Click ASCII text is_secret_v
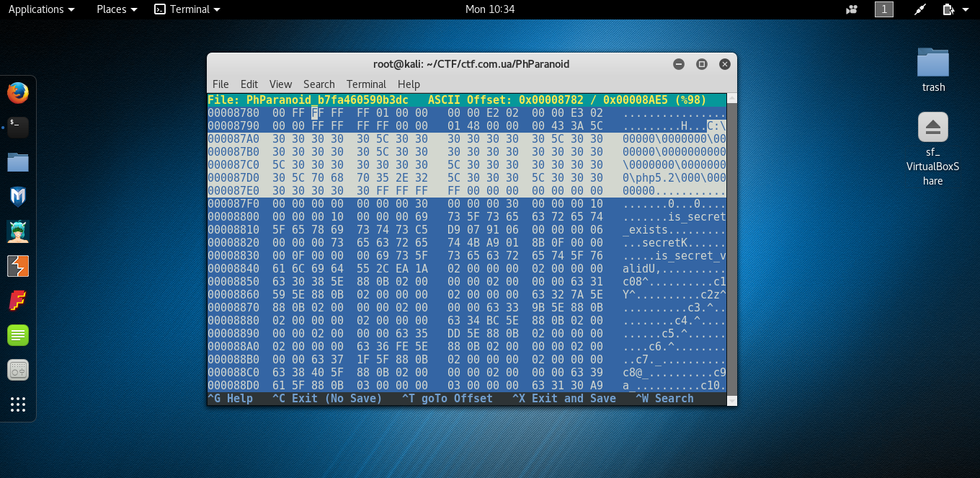 (690, 256)
